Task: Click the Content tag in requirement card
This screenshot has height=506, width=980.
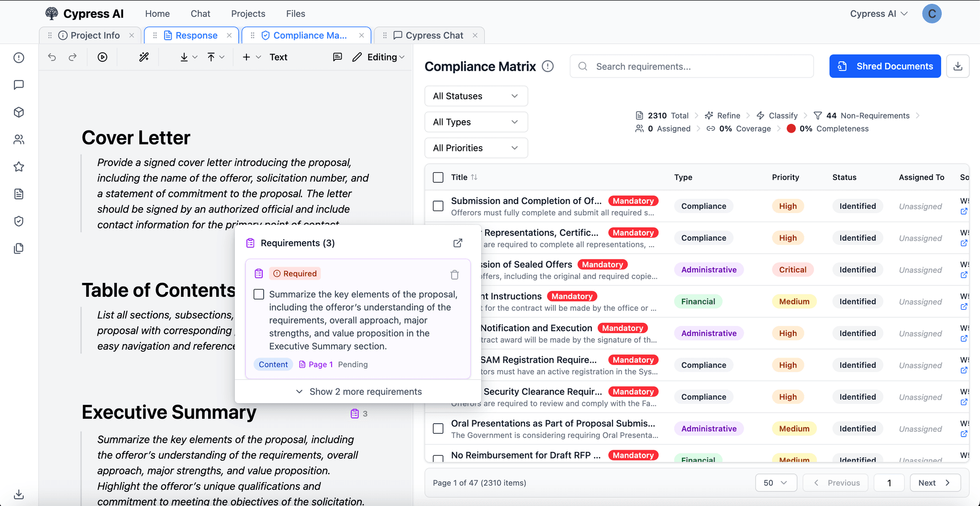Action: pyautogui.click(x=273, y=364)
